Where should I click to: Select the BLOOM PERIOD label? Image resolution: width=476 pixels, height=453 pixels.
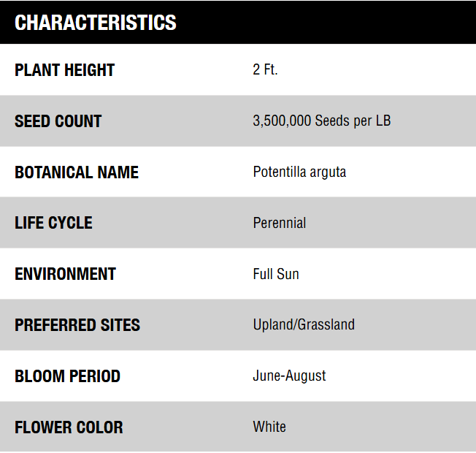pyautogui.click(x=67, y=376)
